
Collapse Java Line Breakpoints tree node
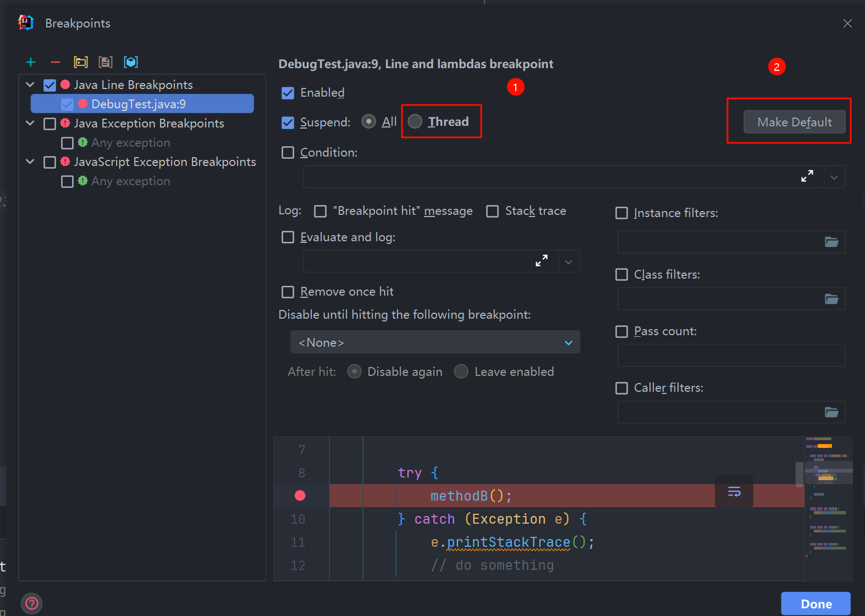[30, 85]
